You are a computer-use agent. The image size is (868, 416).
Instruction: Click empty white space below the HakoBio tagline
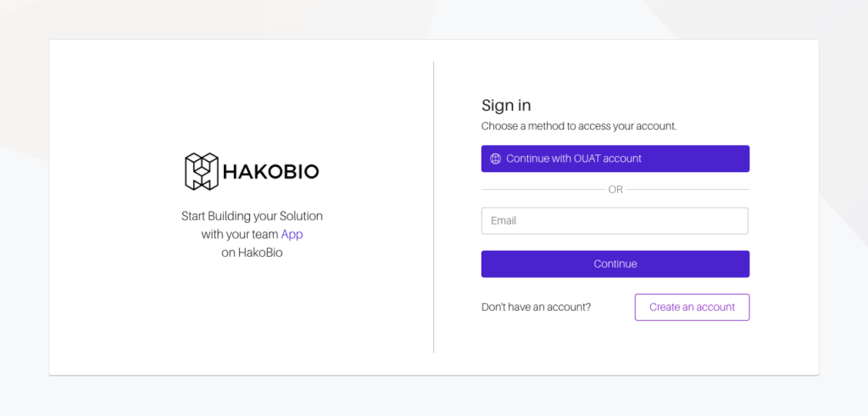tap(252, 313)
